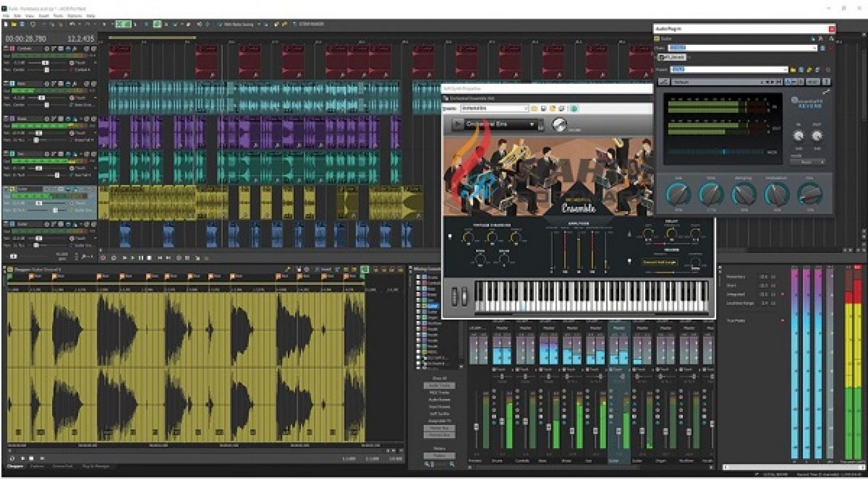Screen dimensions: 868x480
Task: Open the Tools menu
Action: tap(58, 16)
